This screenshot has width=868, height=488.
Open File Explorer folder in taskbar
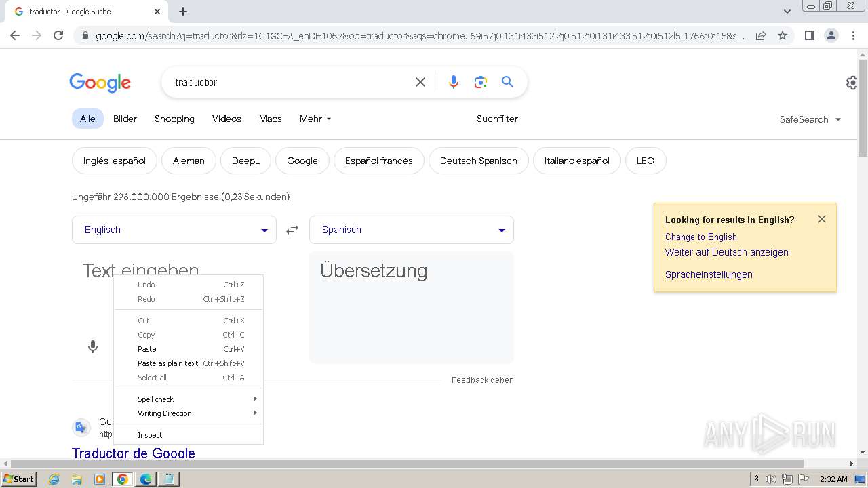[x=77, y=479]
